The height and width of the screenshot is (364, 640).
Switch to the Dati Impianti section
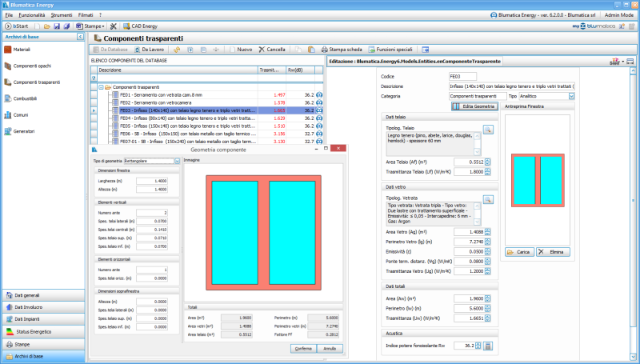tap(43, 319)
